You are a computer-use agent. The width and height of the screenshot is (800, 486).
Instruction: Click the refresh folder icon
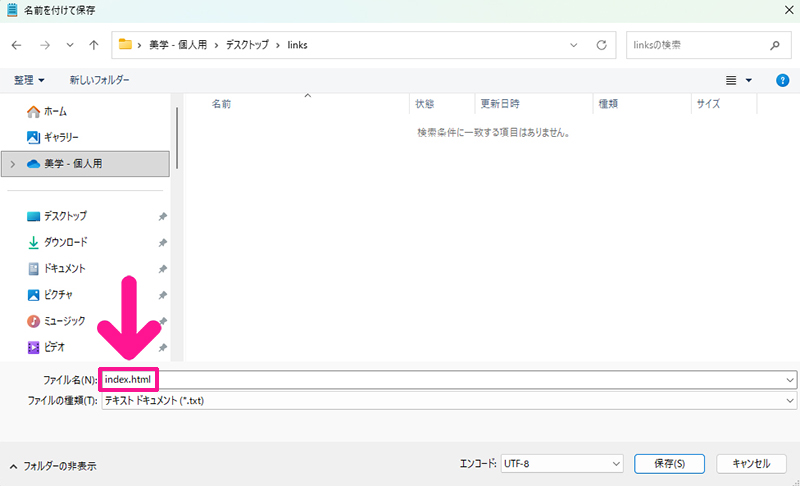click(601, 45)
